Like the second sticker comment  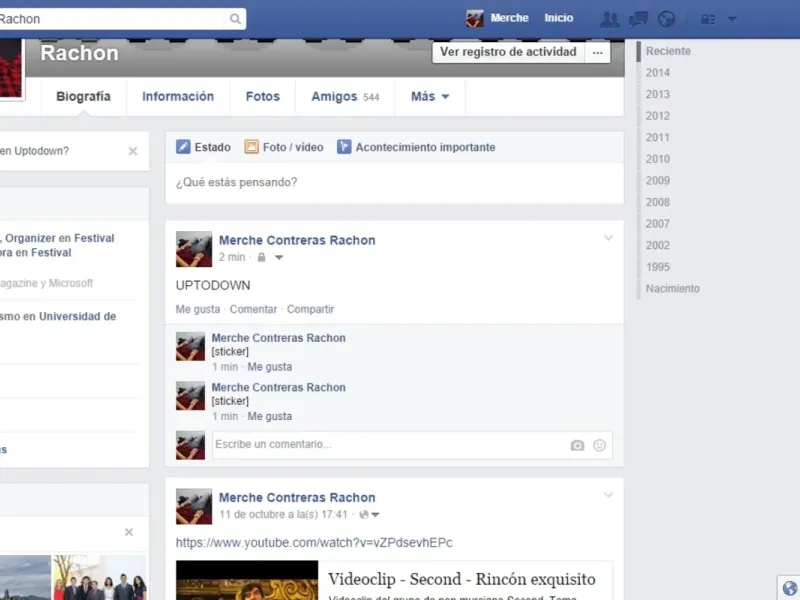269,416
